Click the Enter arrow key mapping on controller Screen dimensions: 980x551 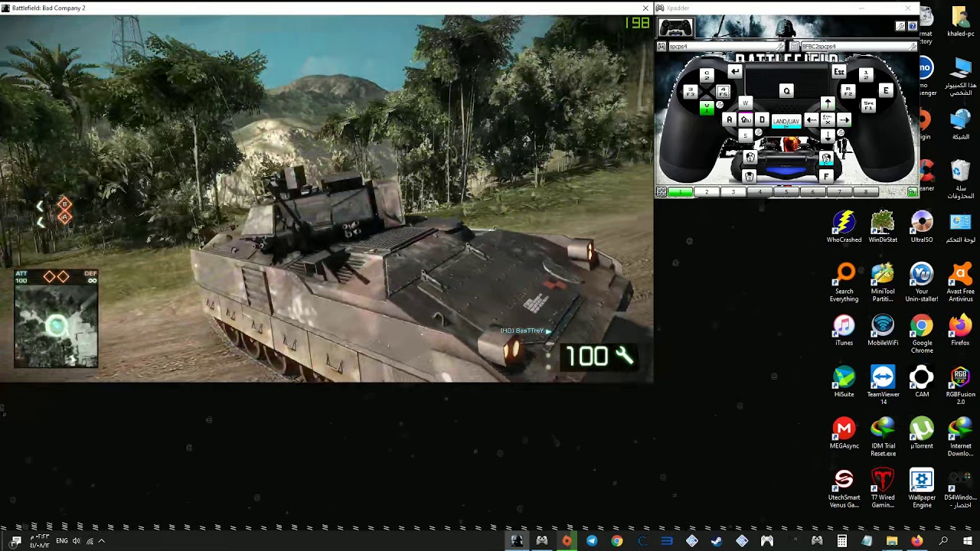(735, 71)
